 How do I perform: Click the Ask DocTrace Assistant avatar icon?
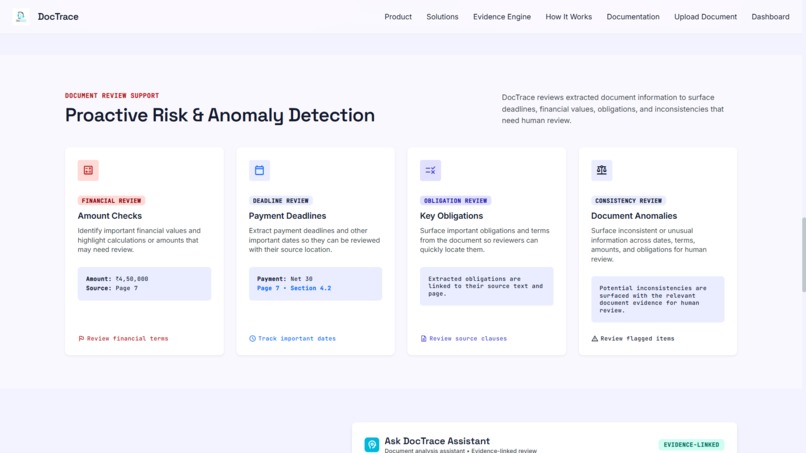372,444
